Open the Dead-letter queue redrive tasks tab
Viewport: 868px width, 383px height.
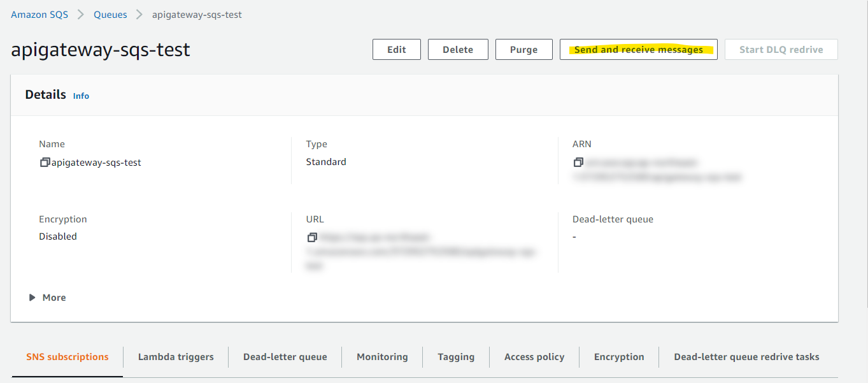pyautogui.click(x=746, y=357)
